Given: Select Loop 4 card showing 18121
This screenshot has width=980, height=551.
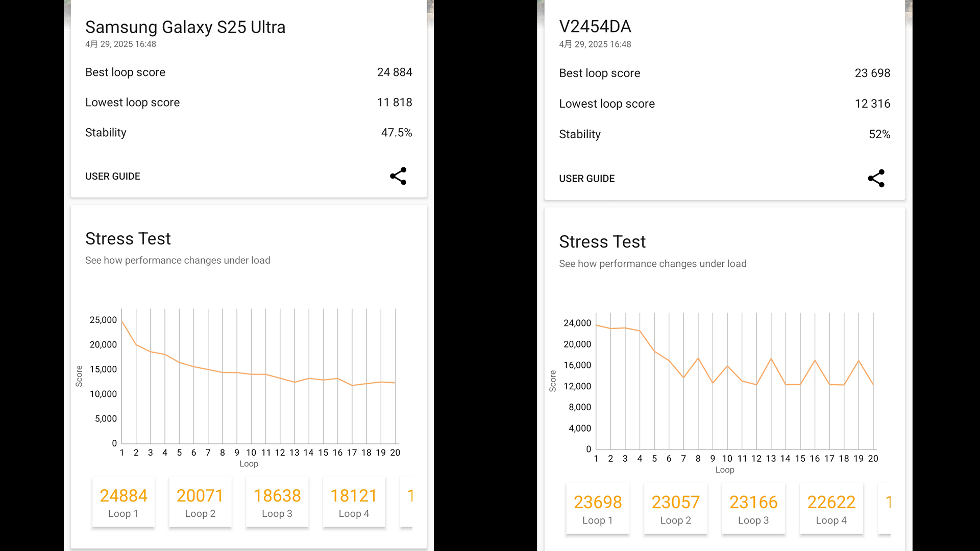Looking at the screenshot, I should click(354, 502).
